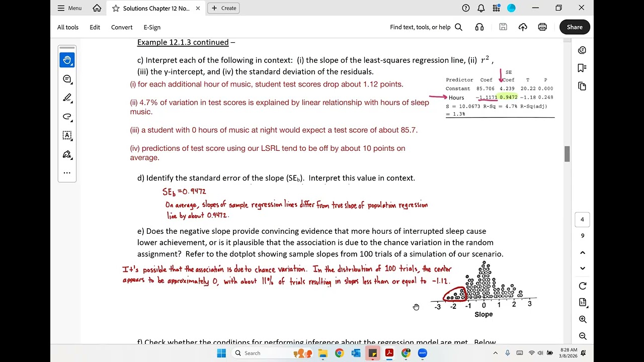Show notifications bell icon
Screen dimensions: 644x362
(x=481, y=8)
